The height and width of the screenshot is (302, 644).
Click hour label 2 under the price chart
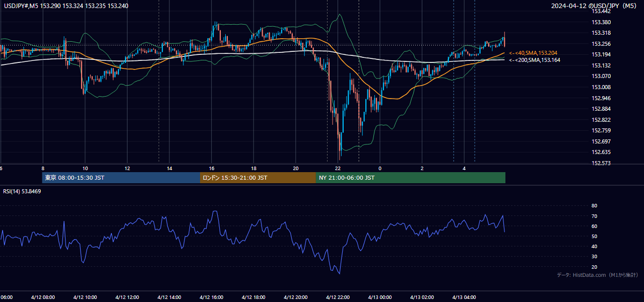[422, 169]
